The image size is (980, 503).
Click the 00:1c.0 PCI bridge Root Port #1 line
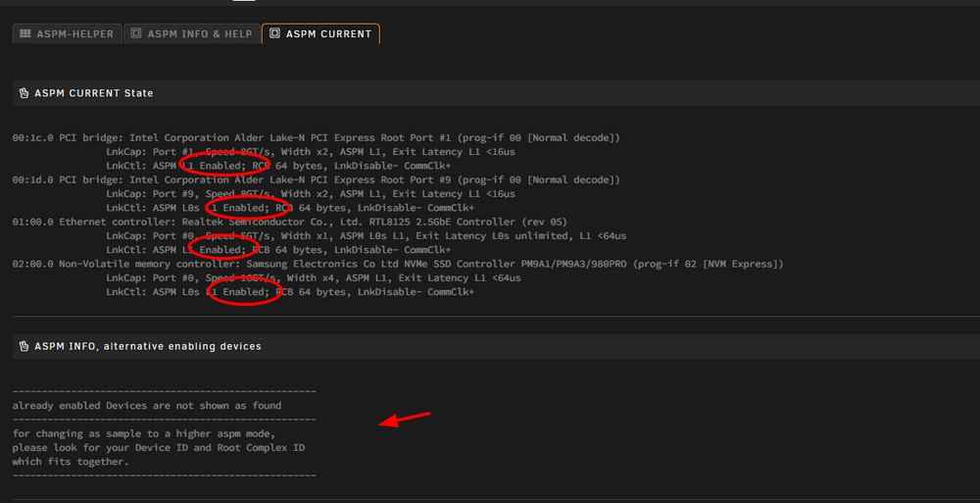point(317,137)
